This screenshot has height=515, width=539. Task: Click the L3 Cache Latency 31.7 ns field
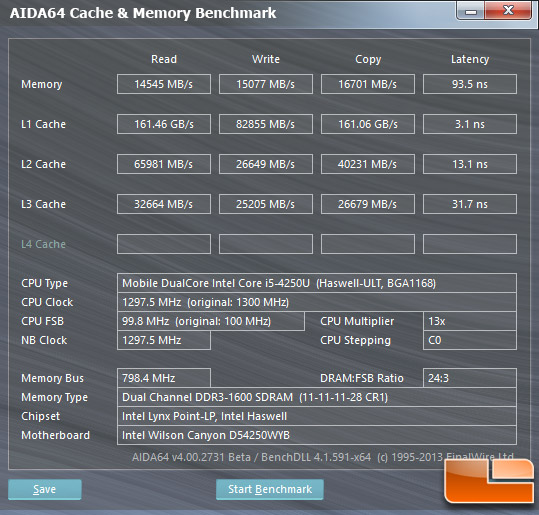470,204
